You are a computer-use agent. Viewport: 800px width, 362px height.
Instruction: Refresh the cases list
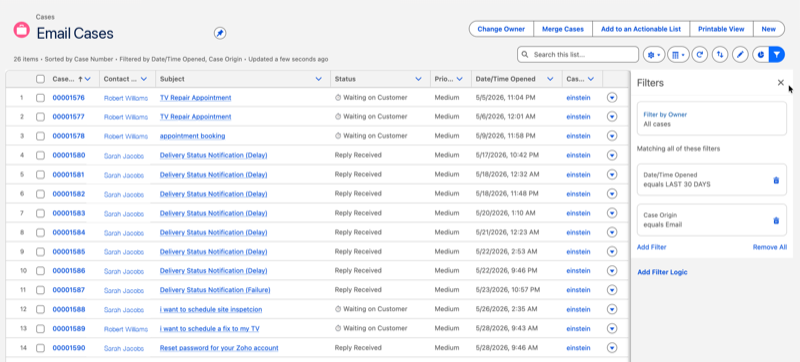(x=699, y=55)
